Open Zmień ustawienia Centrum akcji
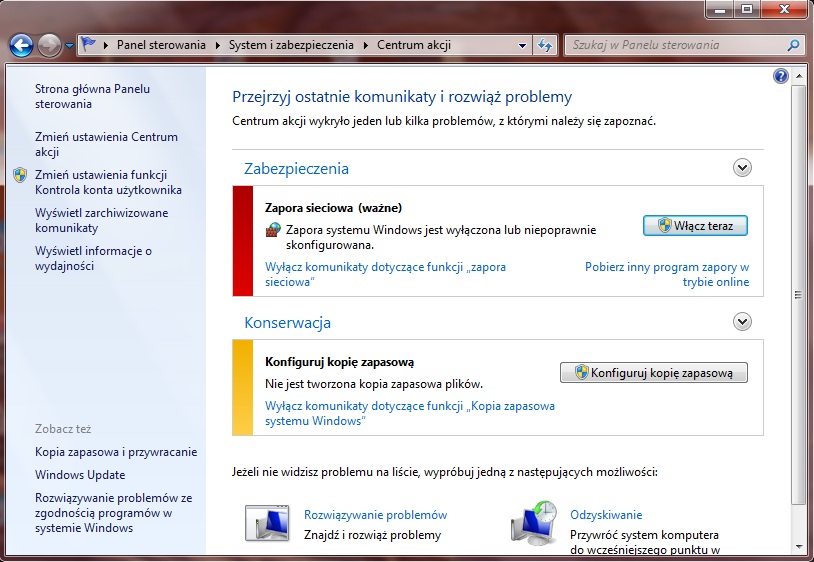The width and height of the screenshot is (814, 562). [x=106, y=144]
